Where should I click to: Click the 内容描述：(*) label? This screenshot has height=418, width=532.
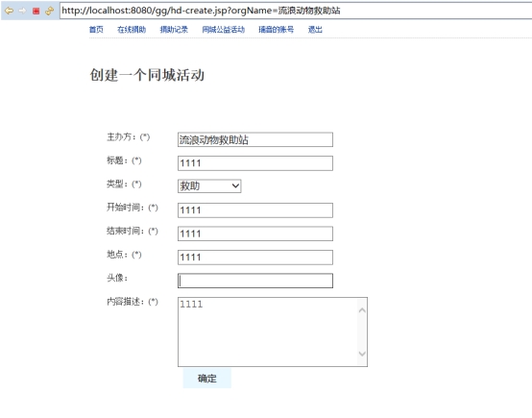[133, 302]
